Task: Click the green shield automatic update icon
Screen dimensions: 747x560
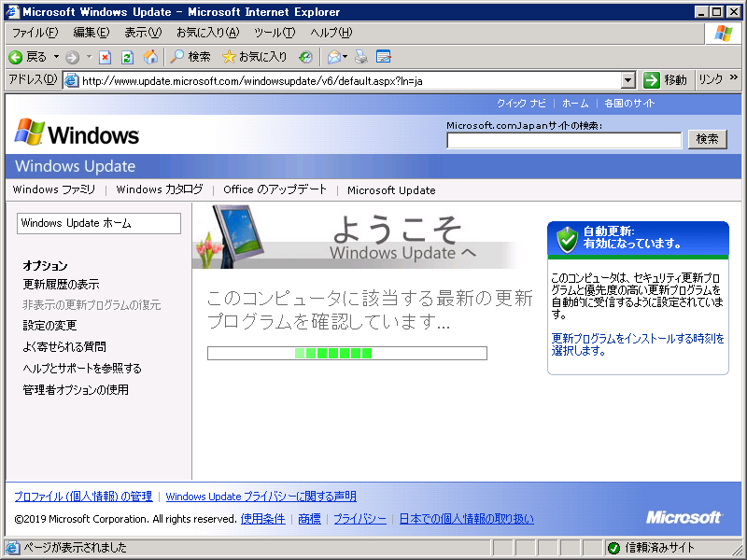Action: (567, 239)
